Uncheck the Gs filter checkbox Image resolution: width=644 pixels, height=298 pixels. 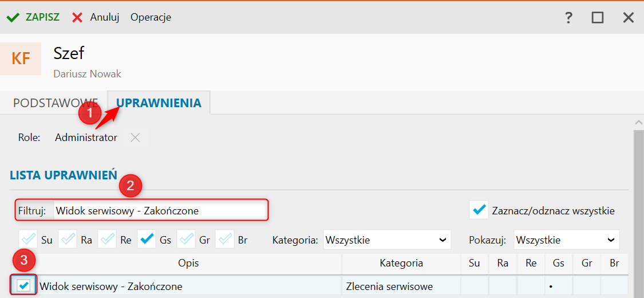[x=147, y=240]
